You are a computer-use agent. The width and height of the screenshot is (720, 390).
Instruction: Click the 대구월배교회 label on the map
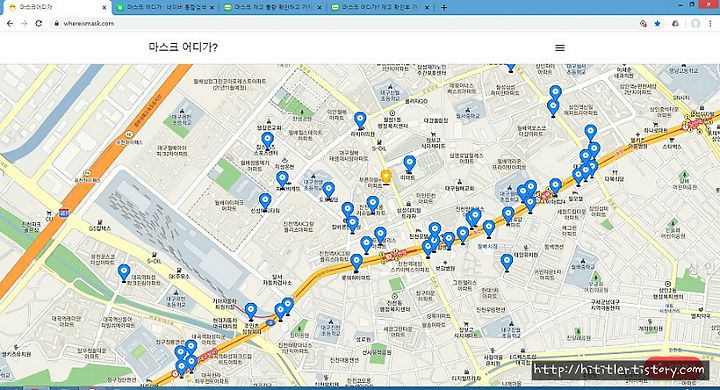[460, 188]
